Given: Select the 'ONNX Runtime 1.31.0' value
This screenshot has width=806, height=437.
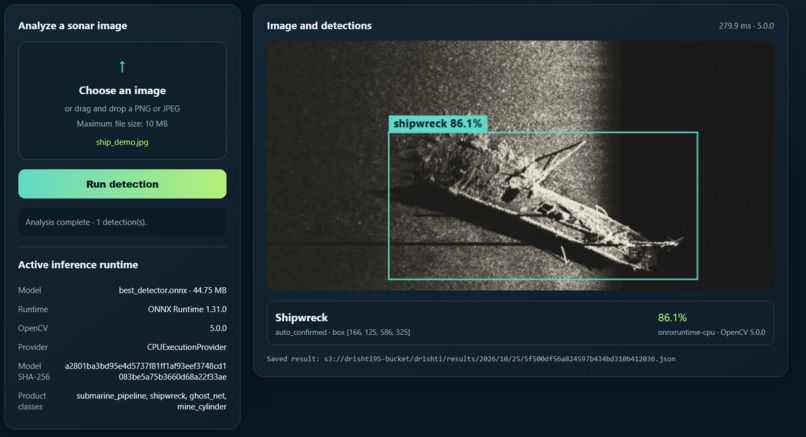Looking at the screenshot, I should pyautogui.click(x=187, y=309).
